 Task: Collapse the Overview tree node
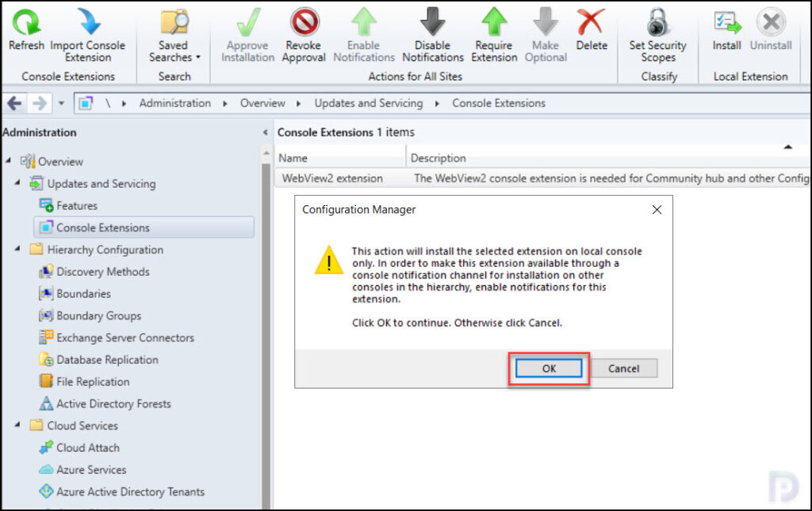click(8, 161)
